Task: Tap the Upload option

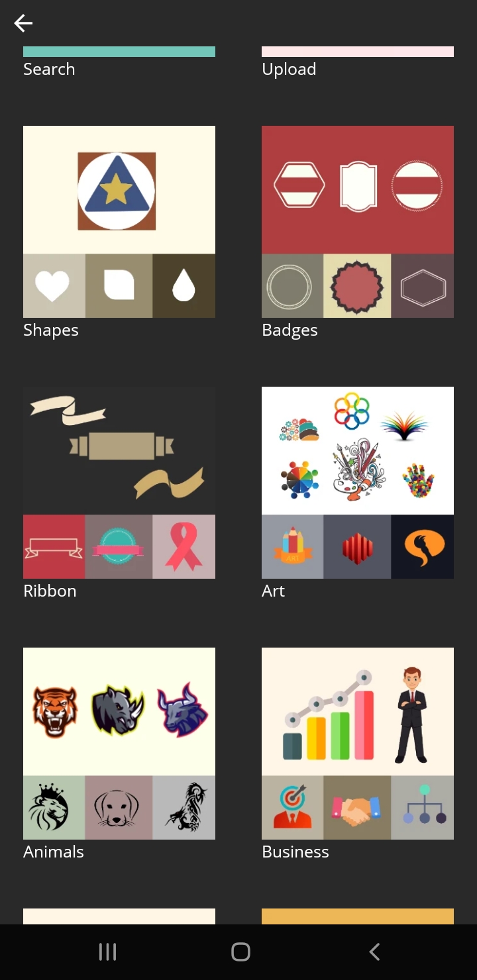Action: click(289, 69)
